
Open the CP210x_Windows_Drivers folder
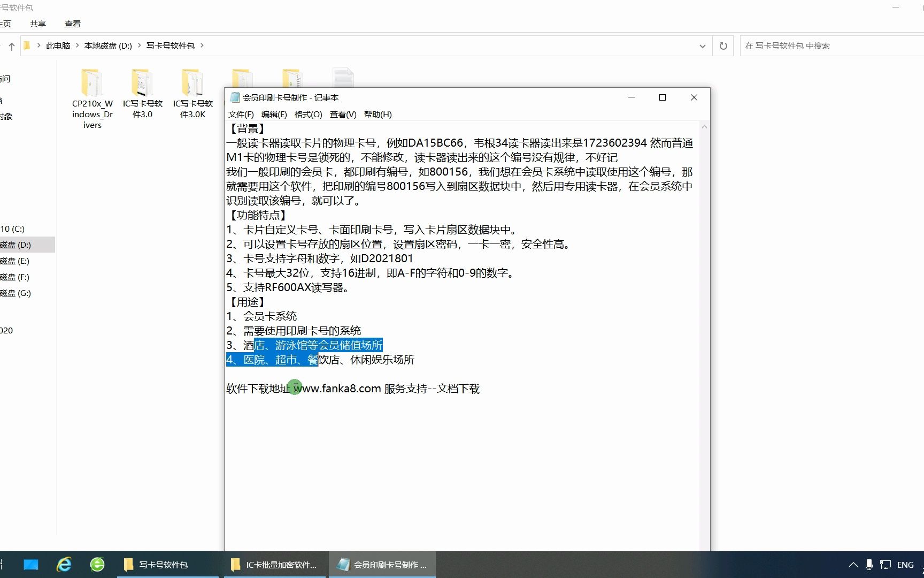tap(92, 98)
